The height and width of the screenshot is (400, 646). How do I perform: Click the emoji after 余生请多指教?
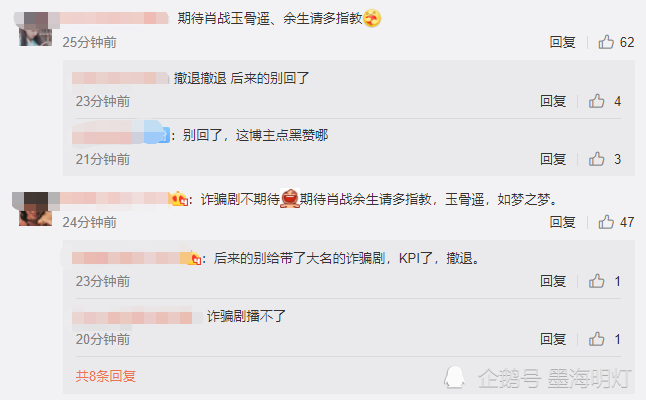(x=372, y=18)
